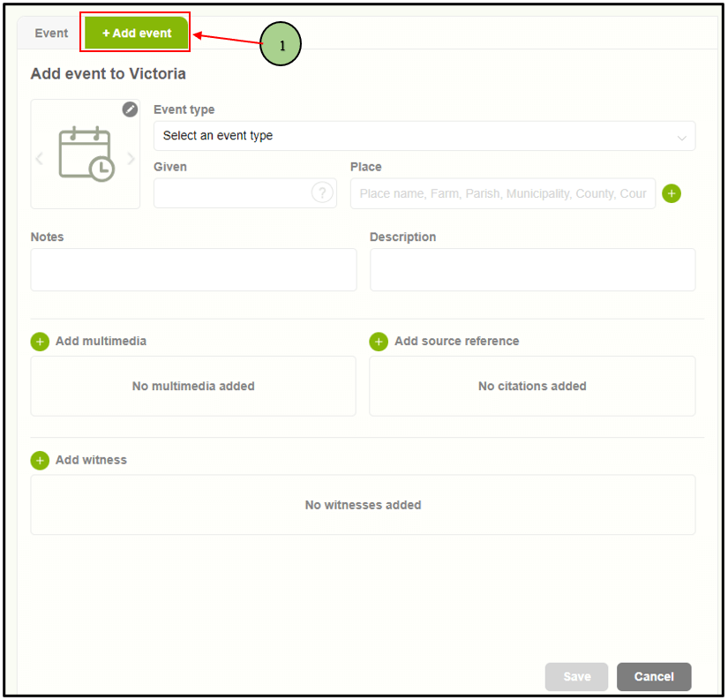The image size is (728, 700).
Task: Click into the Place name input field
Action: click(502, 193)
